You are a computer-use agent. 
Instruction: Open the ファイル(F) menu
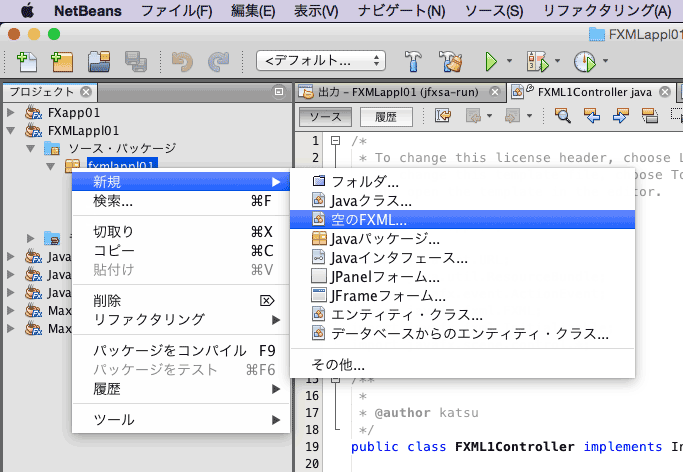pos(177,10)
